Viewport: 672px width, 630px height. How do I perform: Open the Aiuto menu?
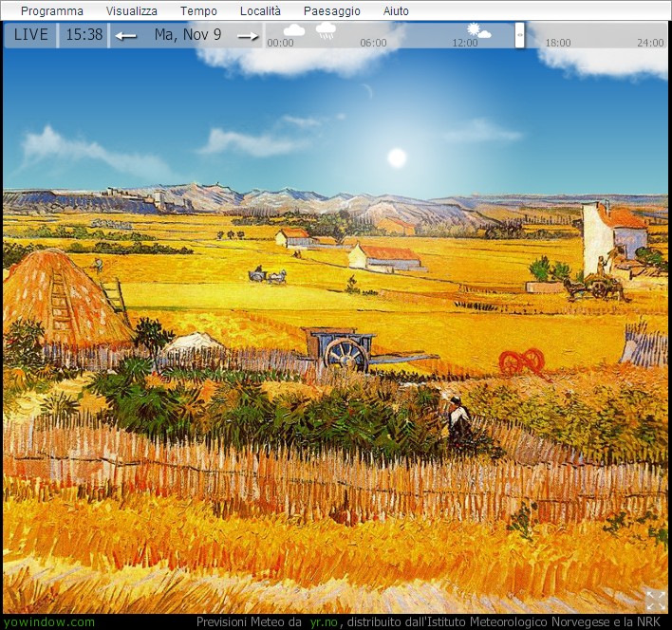[396, 10]
